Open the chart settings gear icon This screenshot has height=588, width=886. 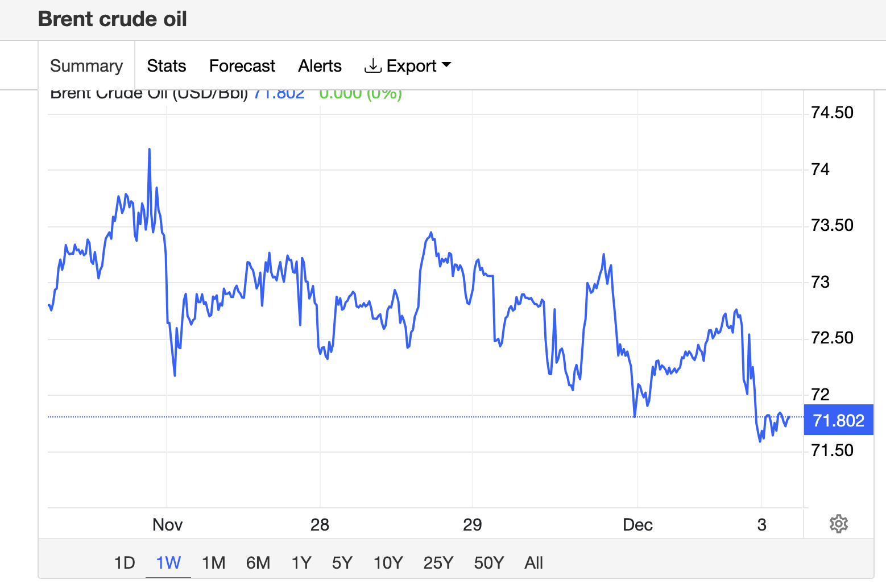coord(838,524)
